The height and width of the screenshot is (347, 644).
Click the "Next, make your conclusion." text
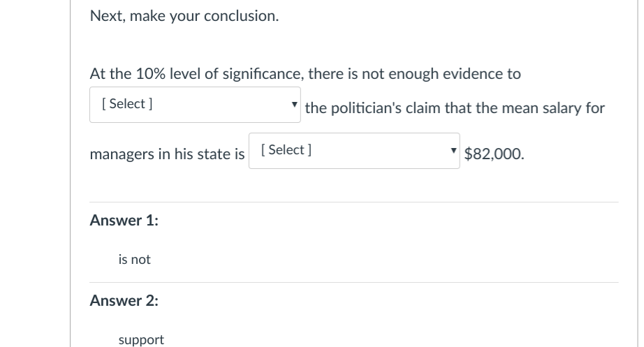(x=184, y=16)
